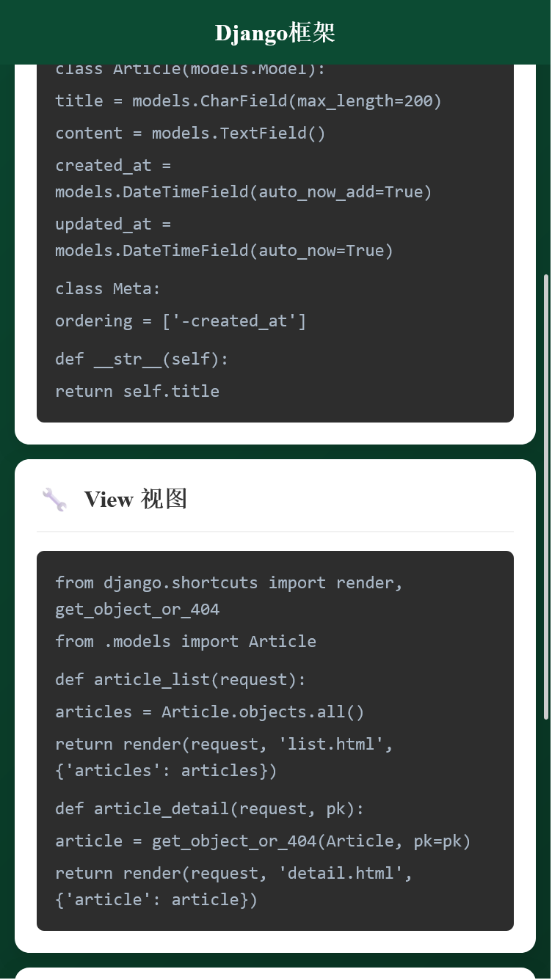Click the wrench icon beside View 视图

[x=54, y=500]
